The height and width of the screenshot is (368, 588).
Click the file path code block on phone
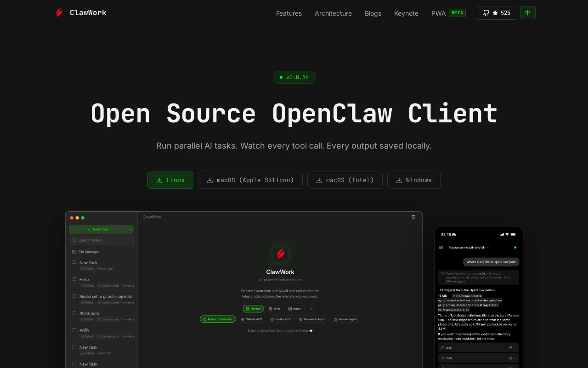[x=471, y=303]
